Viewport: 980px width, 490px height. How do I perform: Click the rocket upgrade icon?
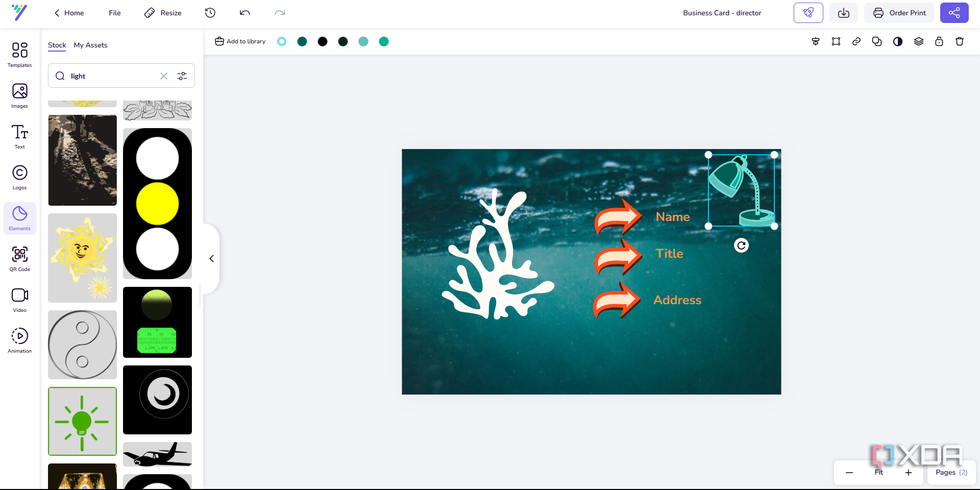pyautogui.click(x=808, y=13)
